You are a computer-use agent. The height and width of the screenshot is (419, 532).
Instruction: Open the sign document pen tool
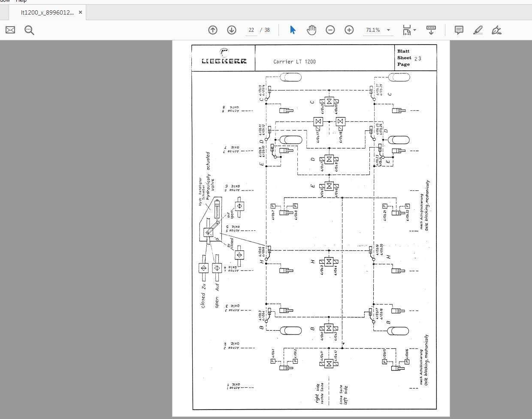[496, 30]
